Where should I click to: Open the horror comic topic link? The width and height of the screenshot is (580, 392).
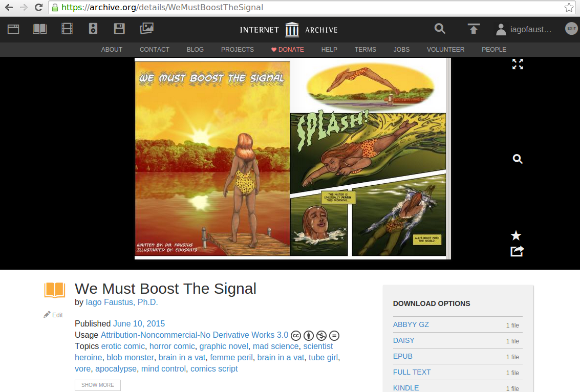(x=172, y=346)
